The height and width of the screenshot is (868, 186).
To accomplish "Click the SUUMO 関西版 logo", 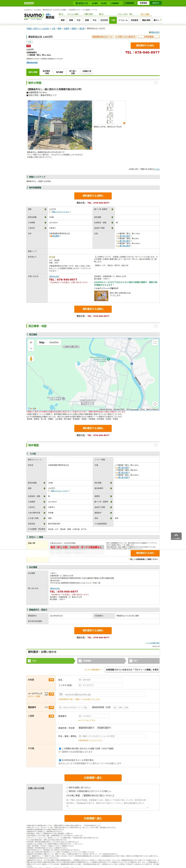I will click(x=39, y=17).
